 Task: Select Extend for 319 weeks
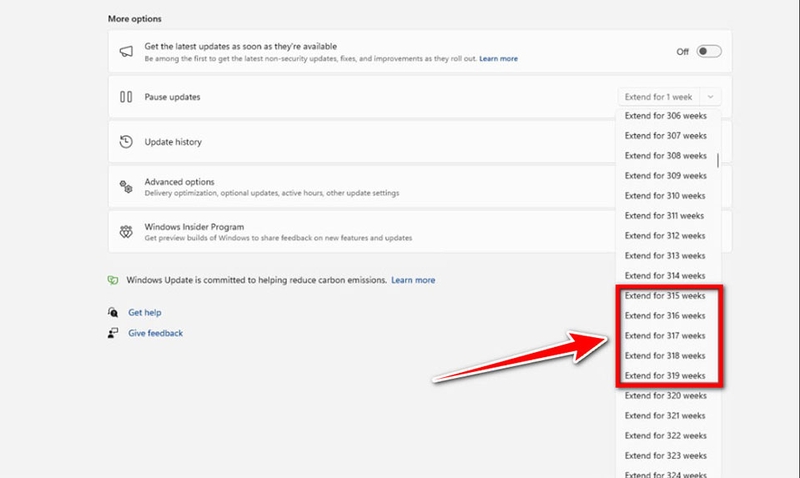[x=666, y=375]
